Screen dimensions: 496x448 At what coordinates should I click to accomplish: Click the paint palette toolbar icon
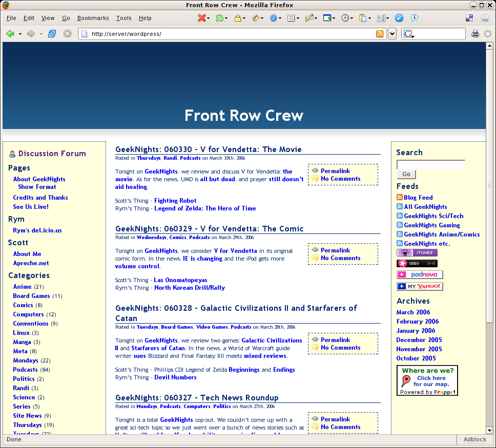pos(256,18)
